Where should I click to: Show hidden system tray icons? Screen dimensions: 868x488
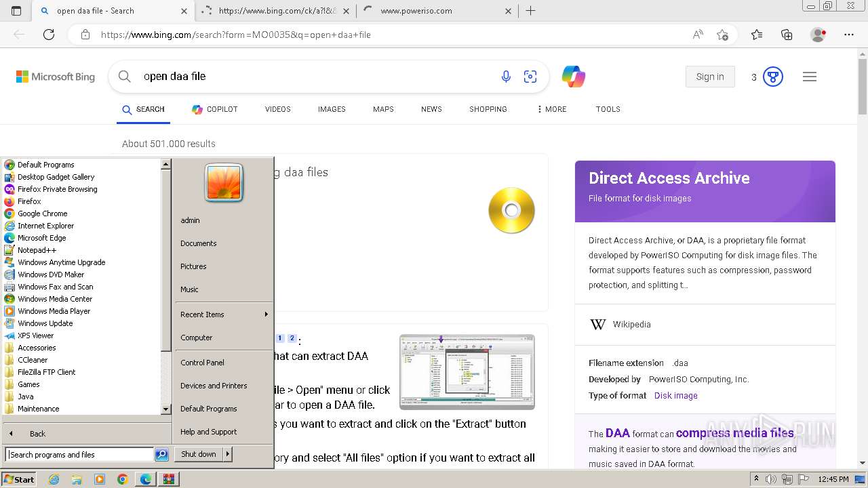coord(757,479)
